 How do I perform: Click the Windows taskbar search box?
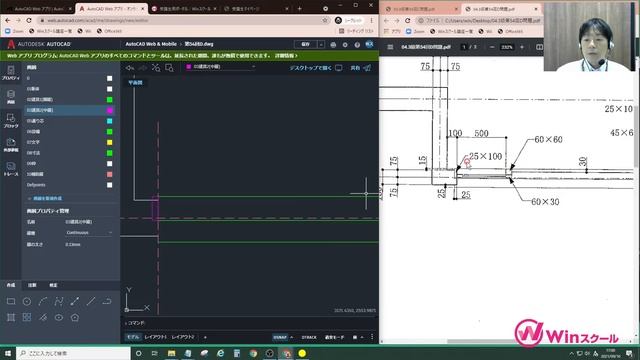73,353
